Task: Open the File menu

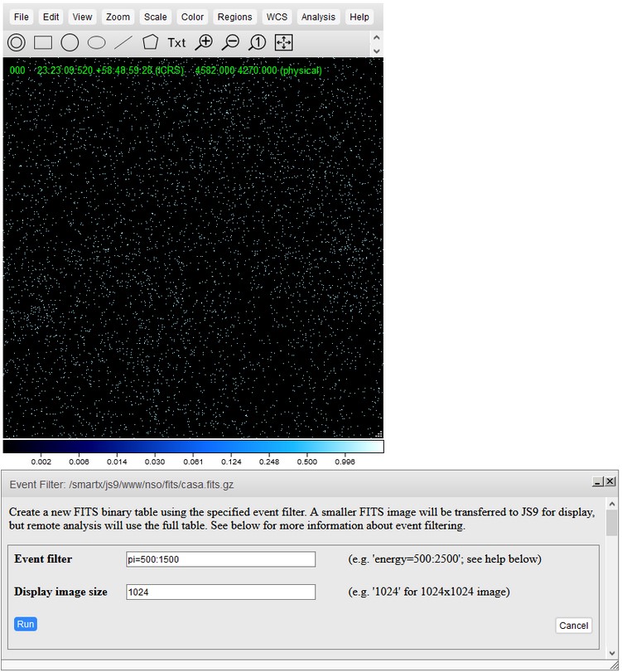Action: tap(22, 17)
